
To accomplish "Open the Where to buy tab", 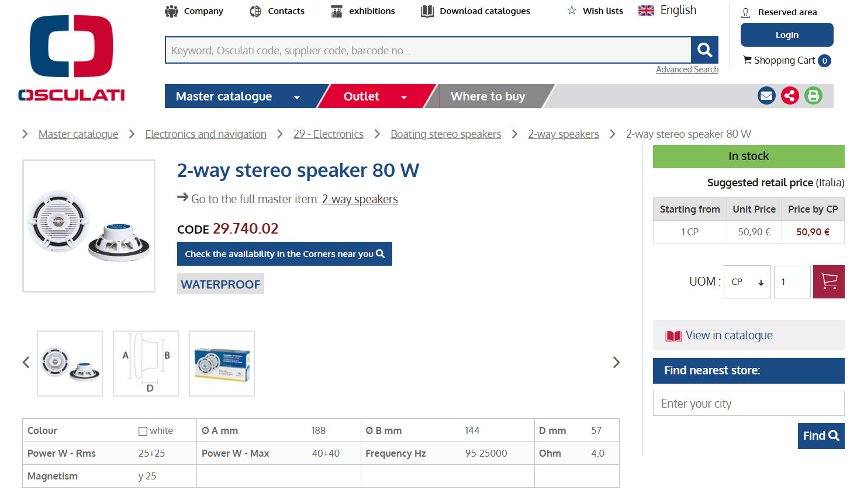I will coord(488,96).
